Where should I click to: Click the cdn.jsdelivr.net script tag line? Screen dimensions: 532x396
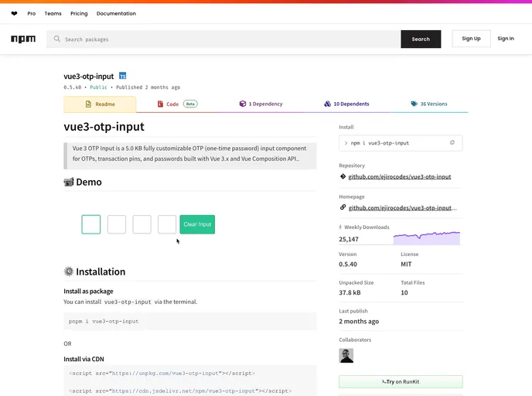tap(180, 391)
